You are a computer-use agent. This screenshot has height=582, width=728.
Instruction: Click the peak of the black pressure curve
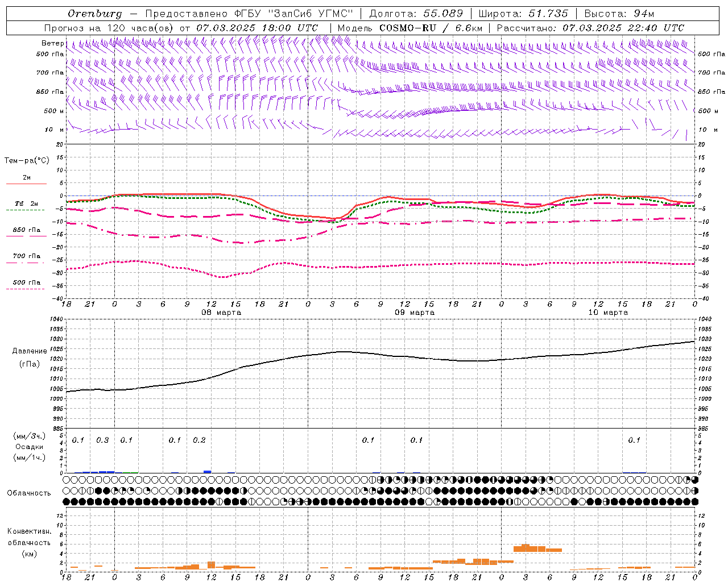coord(694,341)
